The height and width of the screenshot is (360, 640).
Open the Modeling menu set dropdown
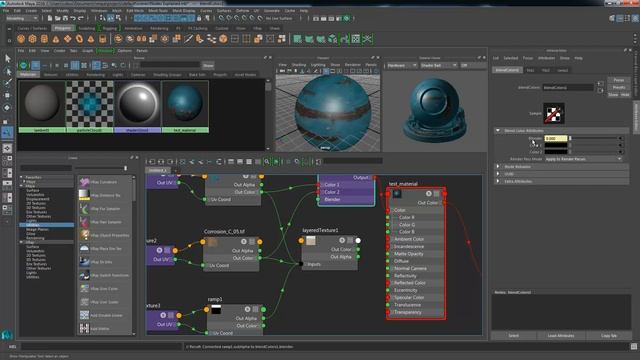(x=22, y=18)
